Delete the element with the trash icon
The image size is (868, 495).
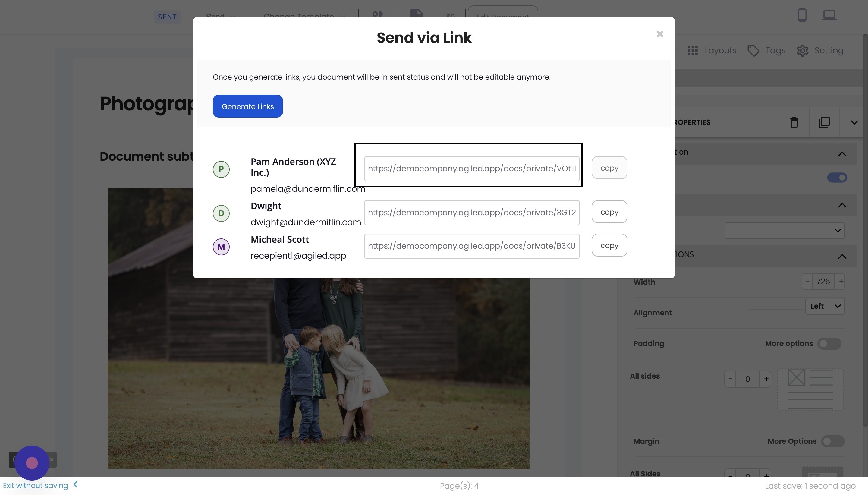pyautogui.click(x=794, y=122)
